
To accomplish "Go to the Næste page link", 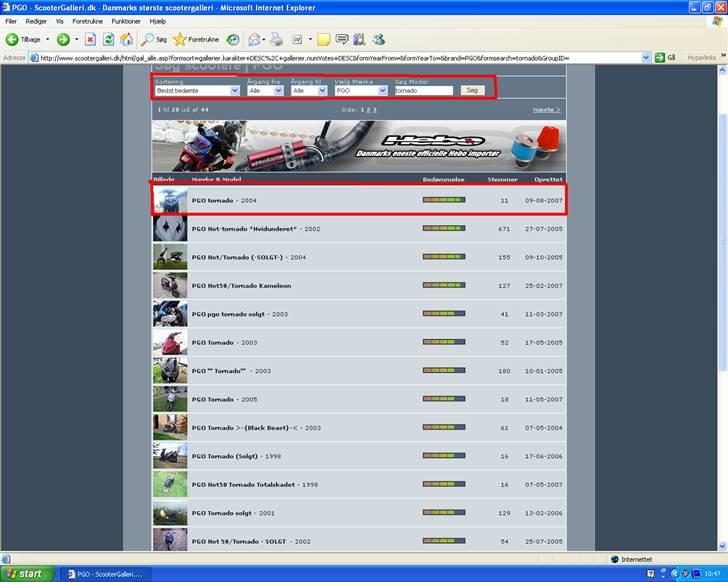I will click(546, 109).
